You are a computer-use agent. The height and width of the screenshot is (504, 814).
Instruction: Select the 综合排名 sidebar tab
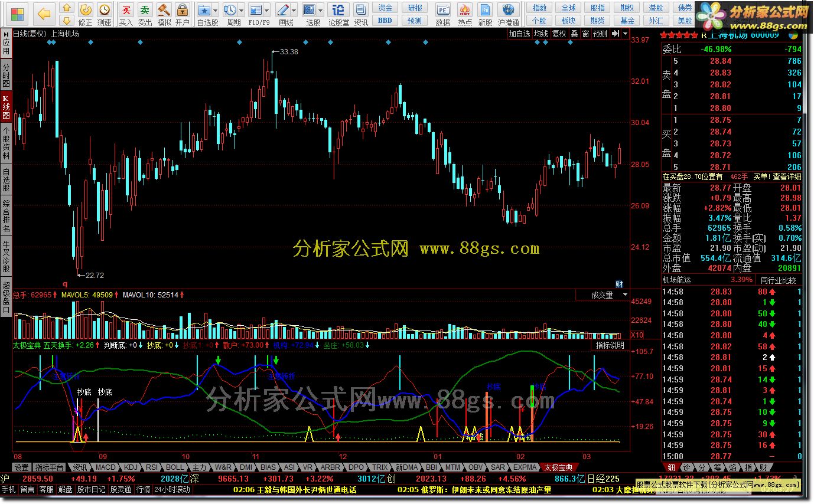point(6,216)
